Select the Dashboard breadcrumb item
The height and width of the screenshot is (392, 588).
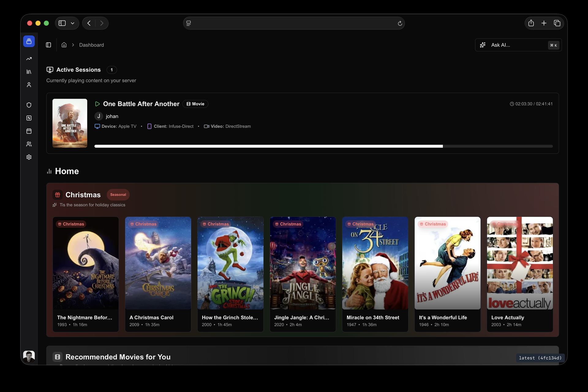91,45
